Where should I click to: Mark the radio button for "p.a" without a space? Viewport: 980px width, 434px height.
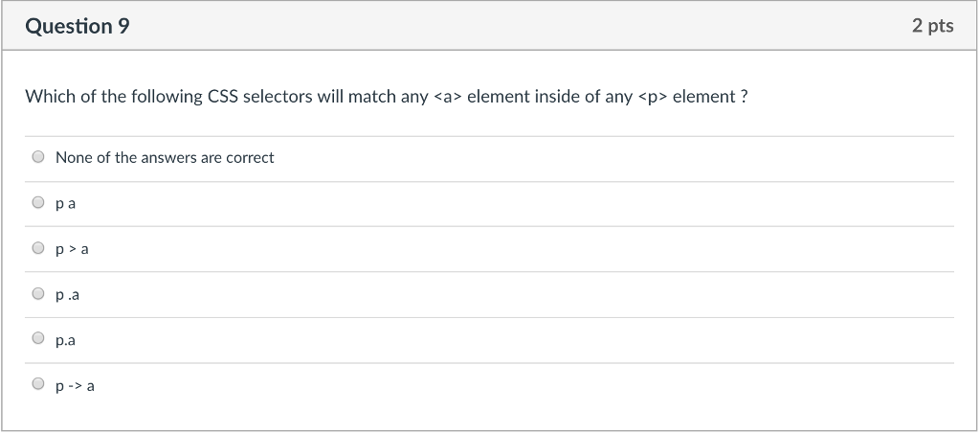click(x=38, y=339)
